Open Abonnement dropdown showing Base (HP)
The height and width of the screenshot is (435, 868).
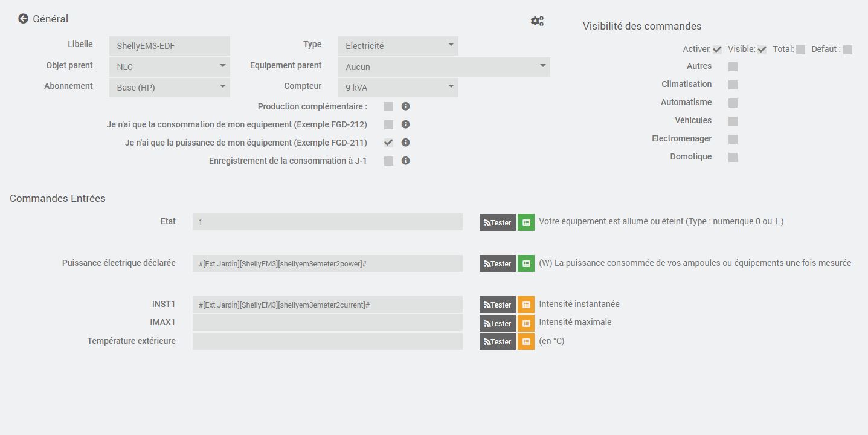click(170, 88)
